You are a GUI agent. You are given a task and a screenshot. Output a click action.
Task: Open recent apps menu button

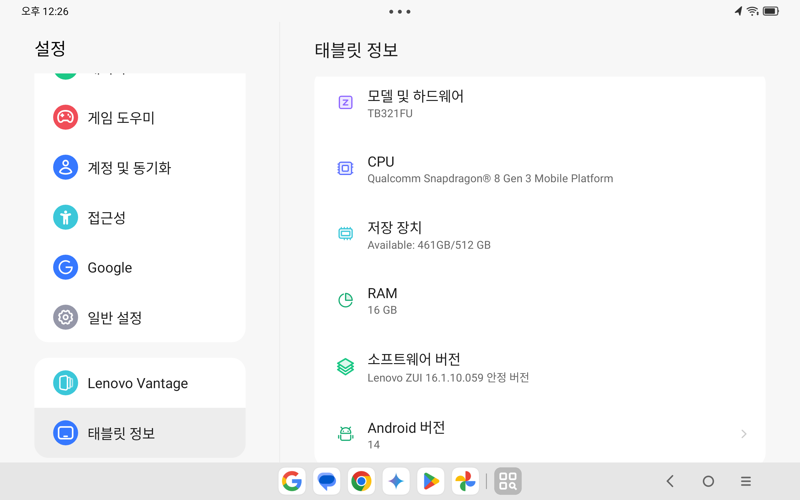(x=746, y=481)
